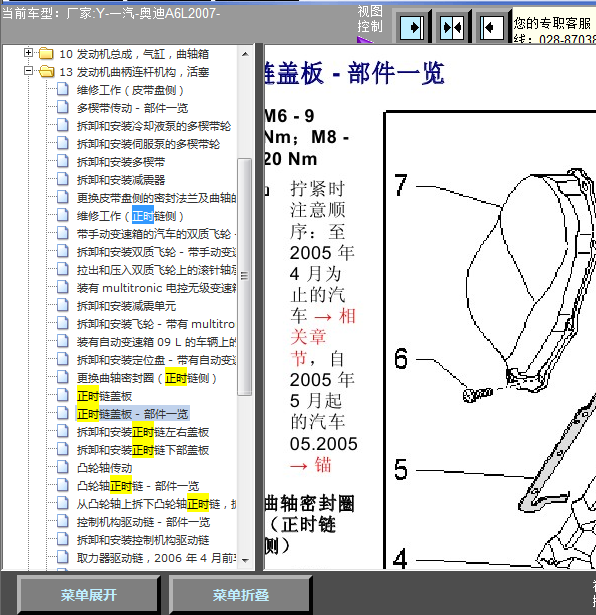
Task: Click page icon beside '拆卸和安装减震单元'
Action: (x=63, y=305)
